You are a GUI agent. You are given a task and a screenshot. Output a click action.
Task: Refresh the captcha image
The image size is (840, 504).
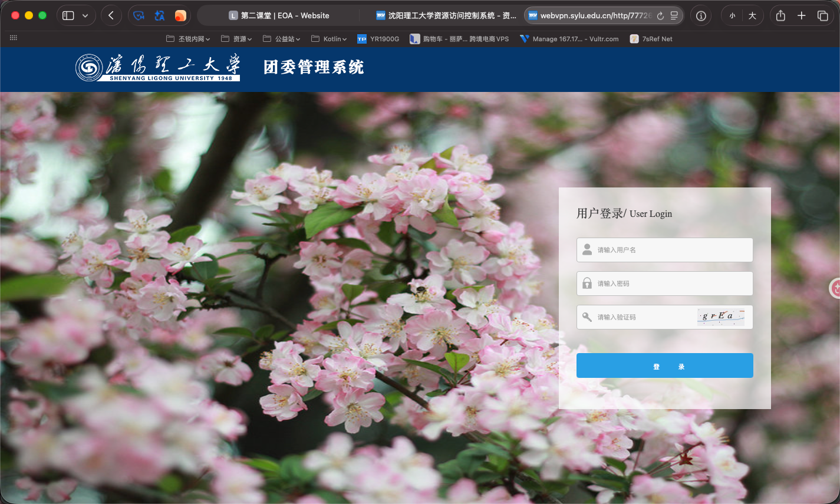click(721, 317)
